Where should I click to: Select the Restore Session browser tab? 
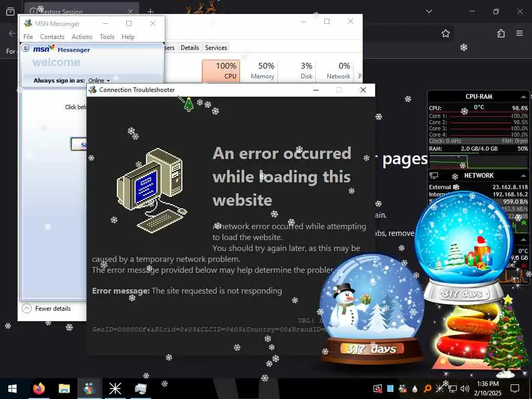tap(82, 10)
